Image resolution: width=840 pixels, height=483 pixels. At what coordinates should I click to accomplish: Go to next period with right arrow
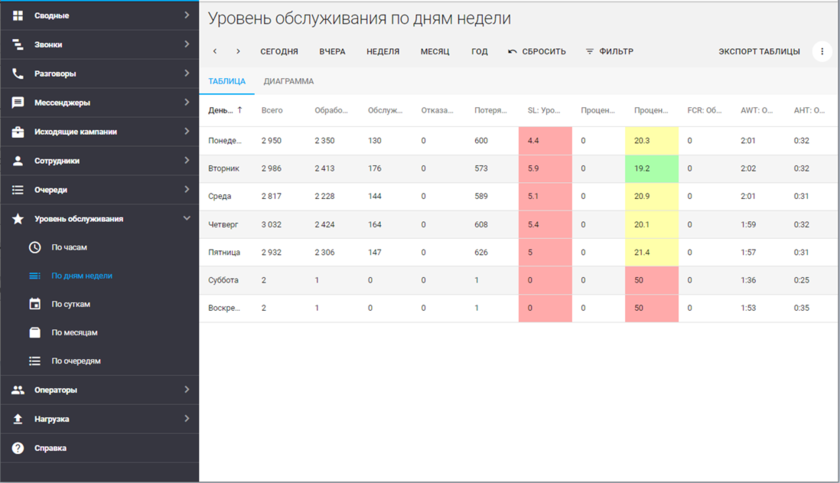pyautogui.click(x=238, y=52)
